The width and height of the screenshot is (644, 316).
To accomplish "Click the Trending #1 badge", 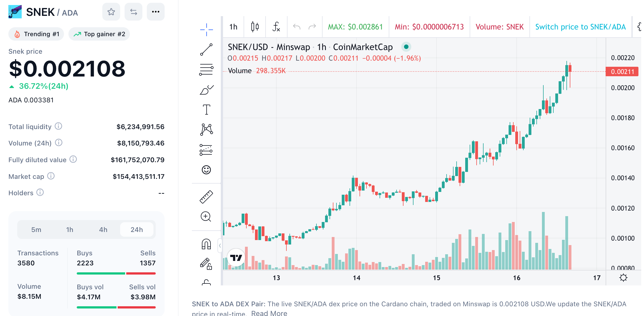I will pyautogui.click(x=36, y=34).
